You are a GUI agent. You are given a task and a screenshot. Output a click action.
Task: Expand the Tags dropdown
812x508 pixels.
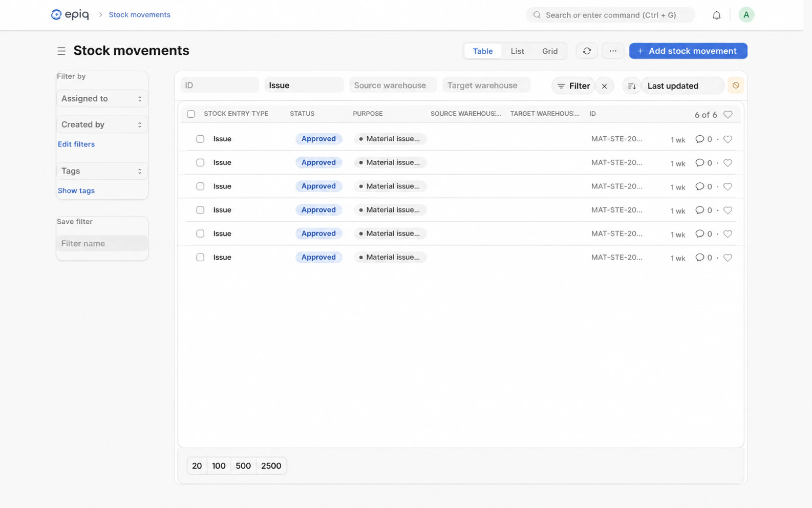102,171
